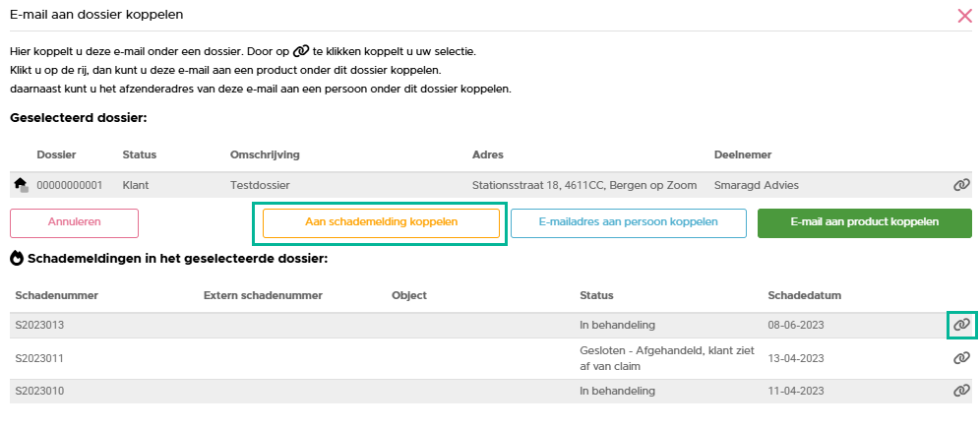Click the green E-mail aan product koppelen button

(x=864, y=222)
